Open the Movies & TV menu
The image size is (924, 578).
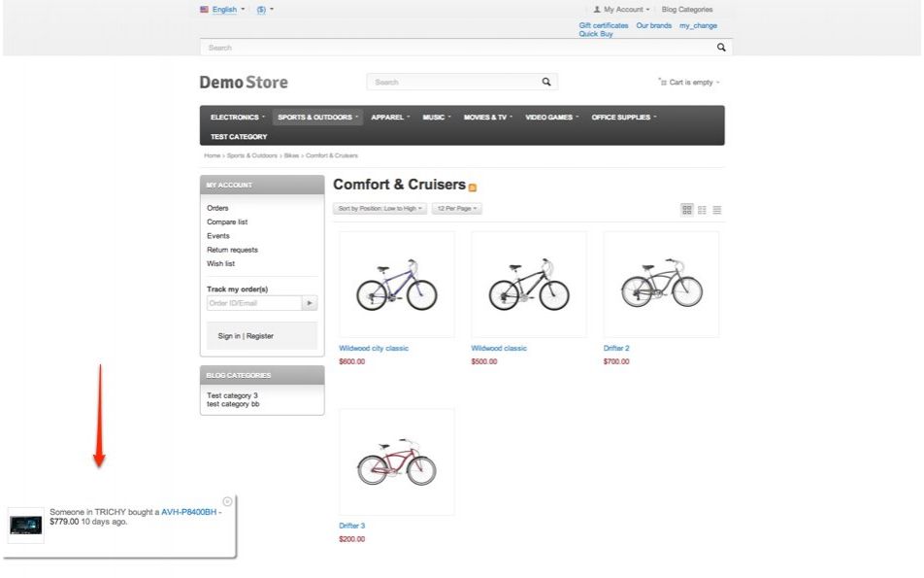click(488, 118)
